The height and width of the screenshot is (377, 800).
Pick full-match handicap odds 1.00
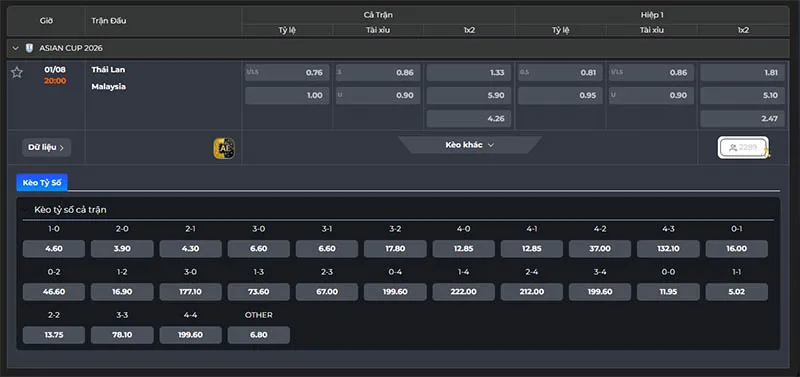pos(287,95)
